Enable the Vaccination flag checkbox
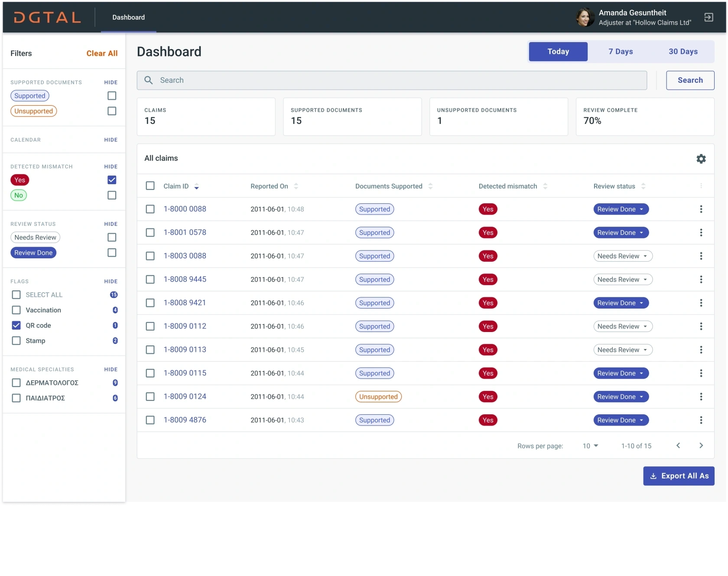 coord(16,310)
